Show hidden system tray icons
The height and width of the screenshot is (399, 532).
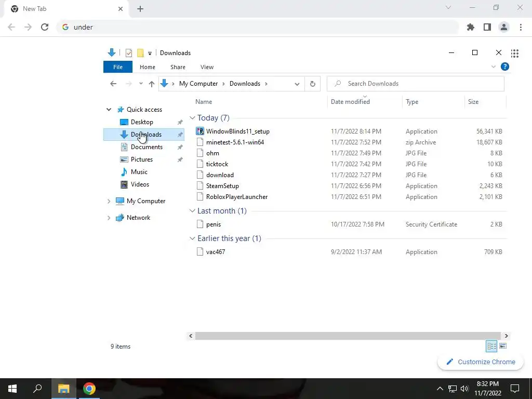(440, 389)
